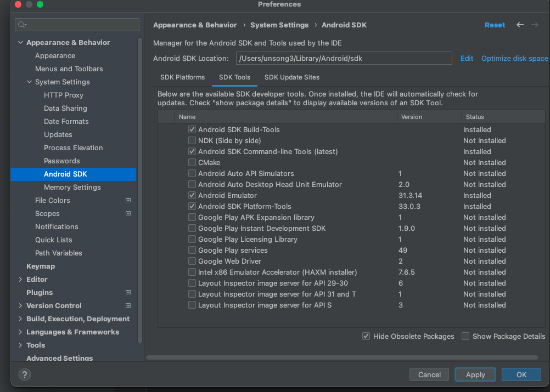Enable the CMake checkbox
The width and height of the screenshot is (550, 392).
coord(192,162)
